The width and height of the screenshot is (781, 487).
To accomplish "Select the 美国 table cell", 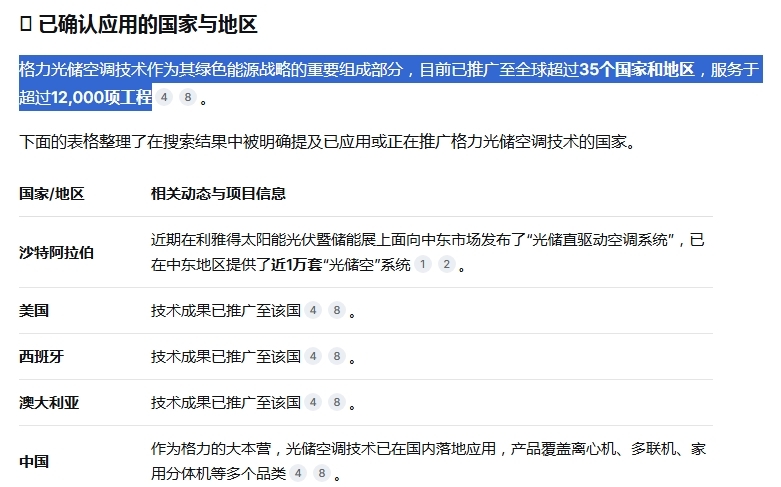I will click(34, 311).
